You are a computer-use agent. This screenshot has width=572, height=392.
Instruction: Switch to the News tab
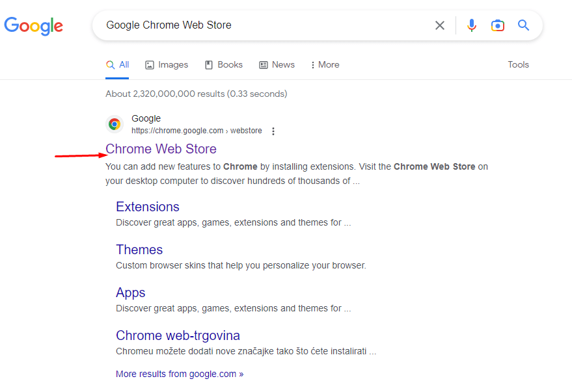277,65
